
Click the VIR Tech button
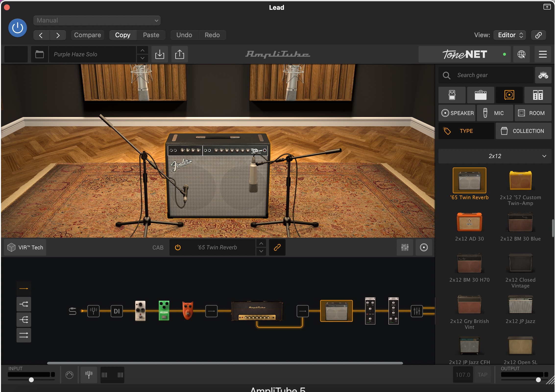(x=25, y=247)
